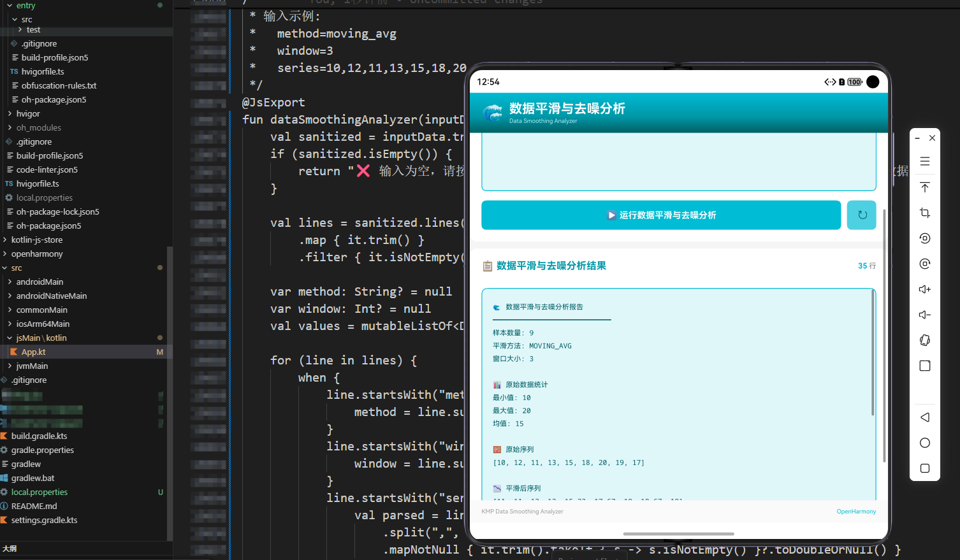Collapse the jsMain\kotlin folder
The image size is (960, 560).
click(x=10, y=338)
